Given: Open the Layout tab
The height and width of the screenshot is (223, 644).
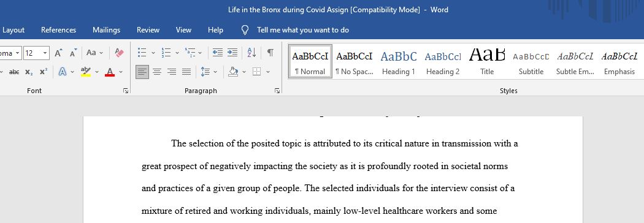Looking at the screenshot, I should click(13, 30).
